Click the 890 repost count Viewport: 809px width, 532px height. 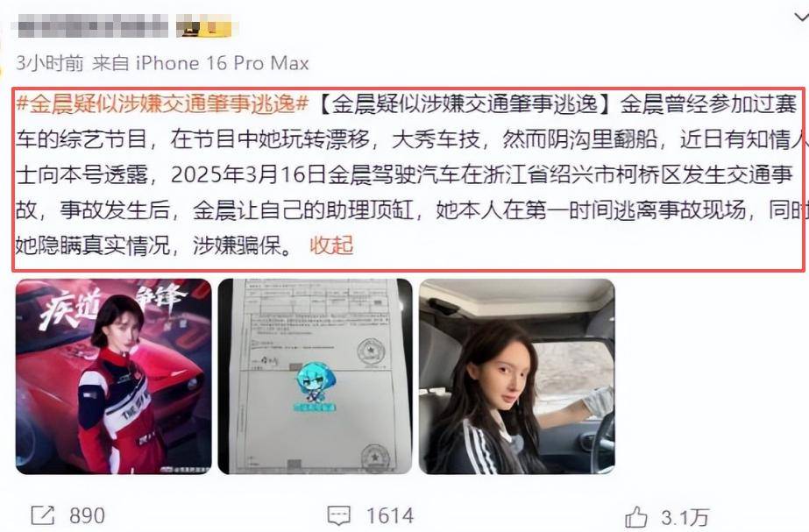coord(87,515)
